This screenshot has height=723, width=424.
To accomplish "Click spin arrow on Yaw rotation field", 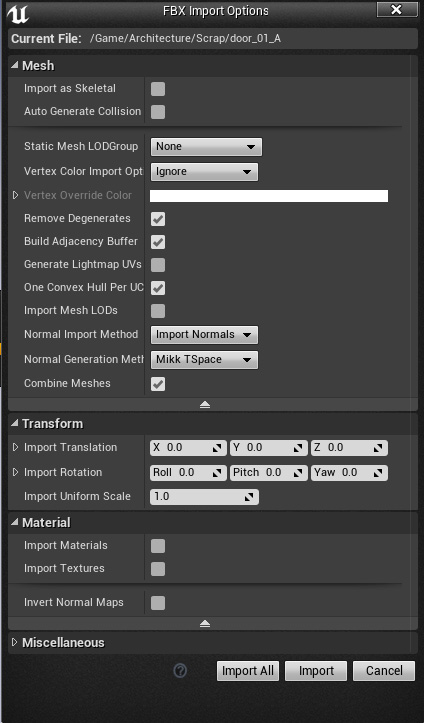I will click(379, 473).
